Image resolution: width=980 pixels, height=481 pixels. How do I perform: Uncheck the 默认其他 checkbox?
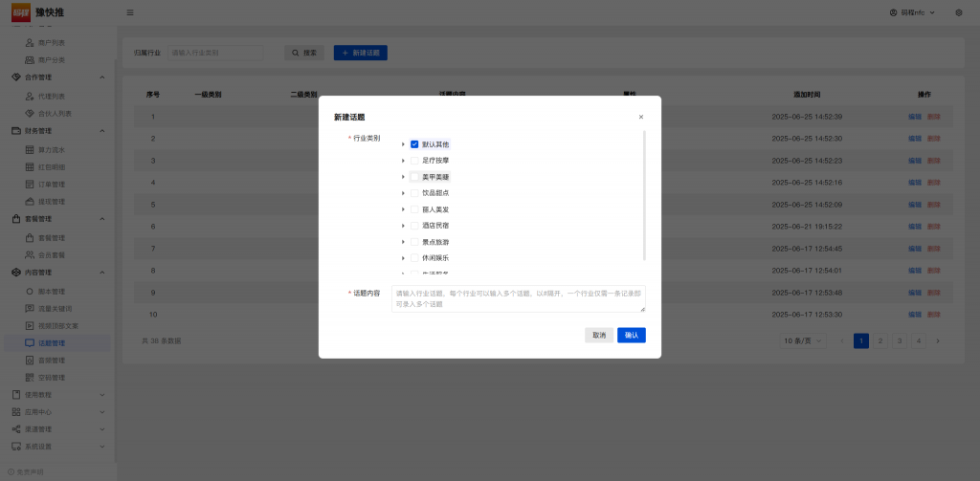coord(414,144)
